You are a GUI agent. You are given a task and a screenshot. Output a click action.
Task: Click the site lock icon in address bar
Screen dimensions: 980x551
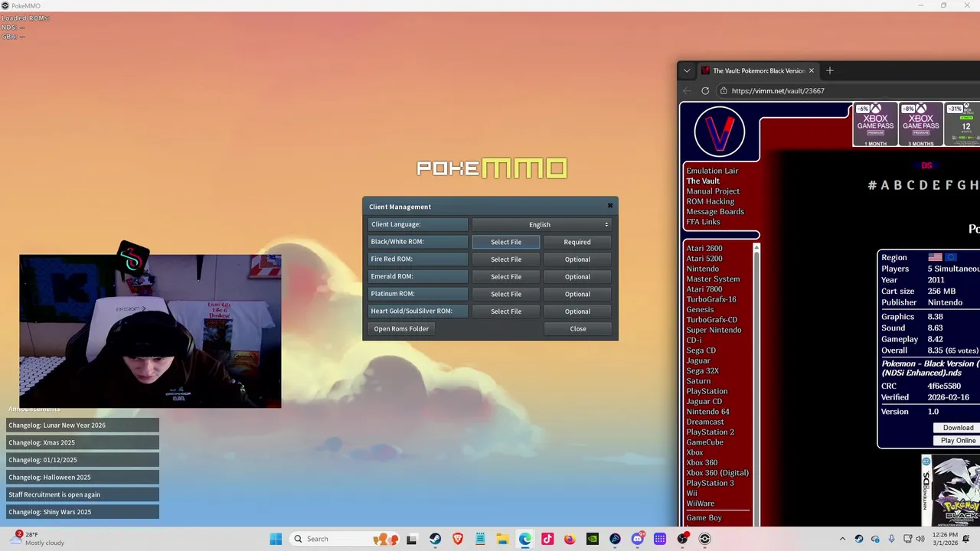point(724,90)
